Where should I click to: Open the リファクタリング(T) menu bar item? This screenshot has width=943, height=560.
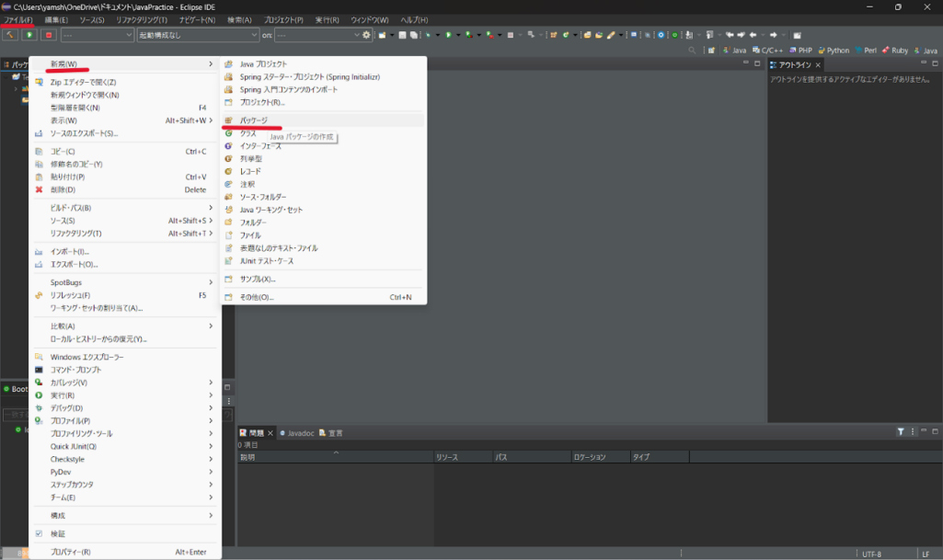142,20
